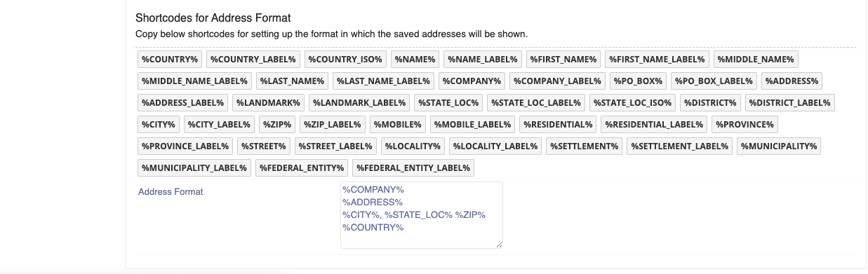
Task: Click inside the Address Format textarea
Action: tap(422, 215)
